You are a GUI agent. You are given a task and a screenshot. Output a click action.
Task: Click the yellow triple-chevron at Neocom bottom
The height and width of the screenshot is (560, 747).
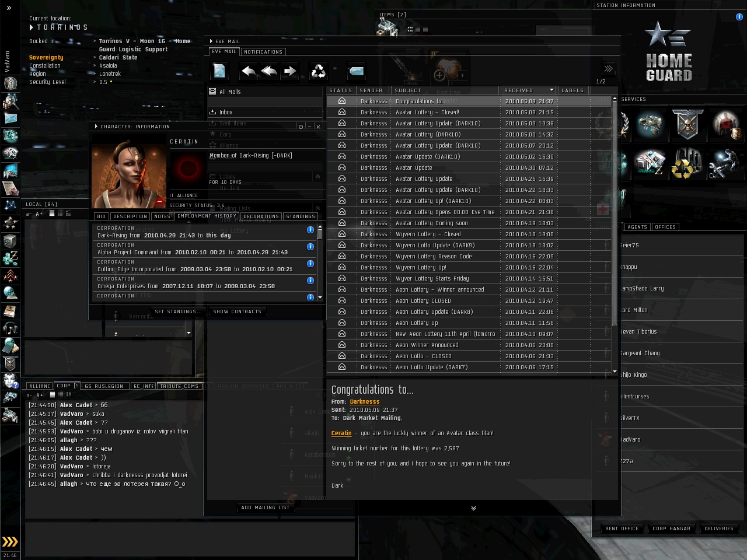pyautogui.click(x=10, y=542)
